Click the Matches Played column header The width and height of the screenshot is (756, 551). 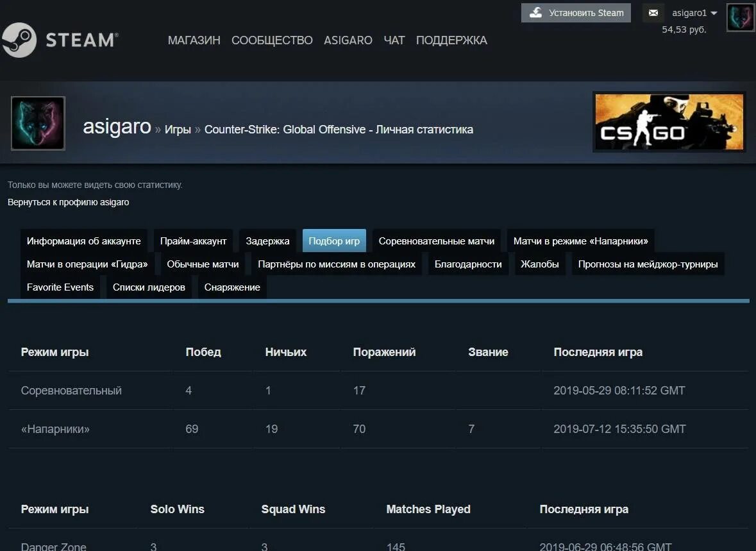tap(428, 509)
